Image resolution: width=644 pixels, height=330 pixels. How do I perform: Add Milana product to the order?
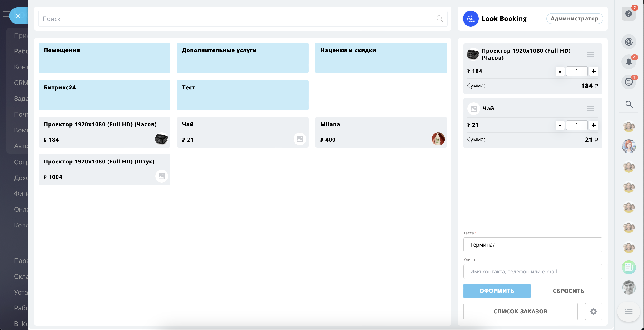click(x=381, y=132)
